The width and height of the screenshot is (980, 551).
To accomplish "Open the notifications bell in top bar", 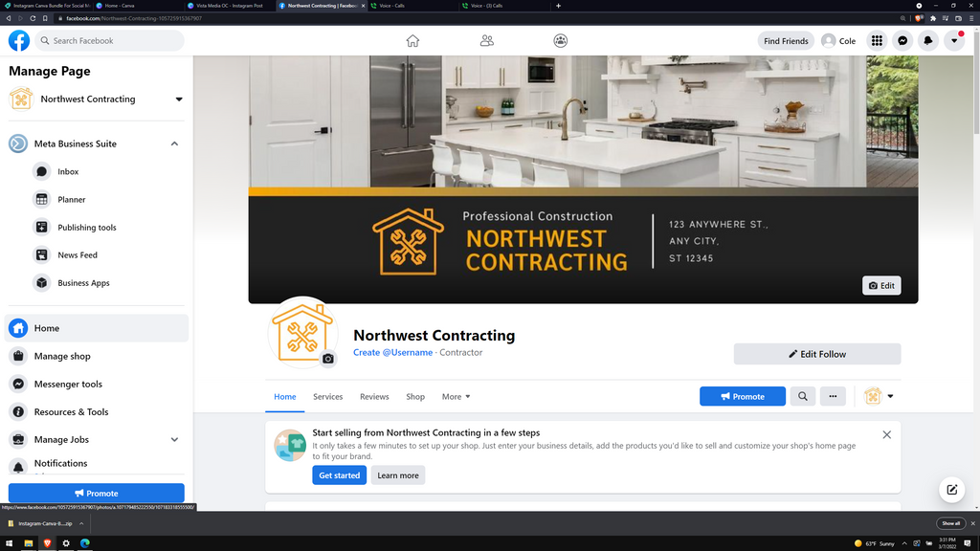I will (x=928, y=40).
